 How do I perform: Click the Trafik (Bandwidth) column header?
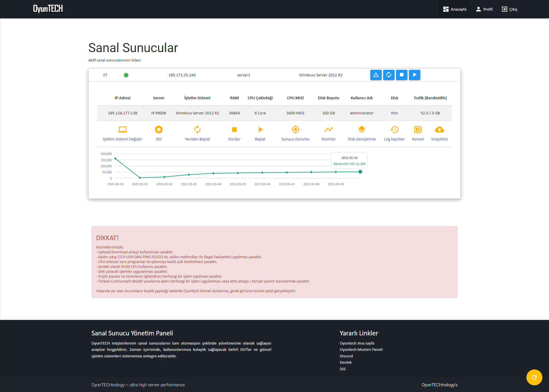pos(430,98)
